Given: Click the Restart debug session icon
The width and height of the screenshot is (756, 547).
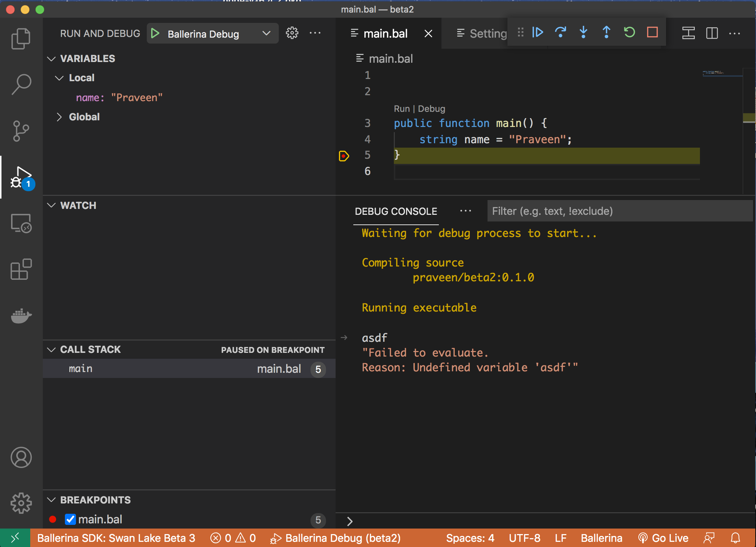Looking at the screenshot, I should (x=629, y=32).
